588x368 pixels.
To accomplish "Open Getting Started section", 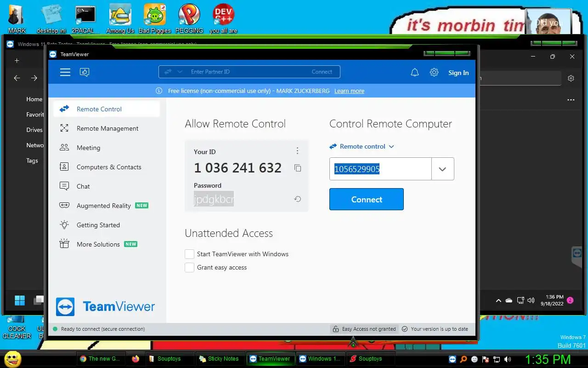I will tap(107, 225).
